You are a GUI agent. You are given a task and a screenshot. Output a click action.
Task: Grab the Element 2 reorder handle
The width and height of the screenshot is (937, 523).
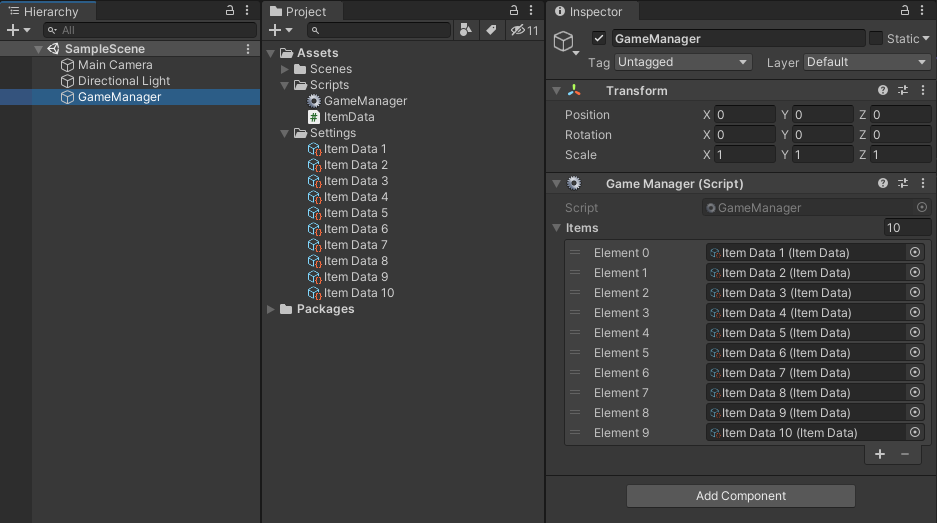(x=575, y=292)
